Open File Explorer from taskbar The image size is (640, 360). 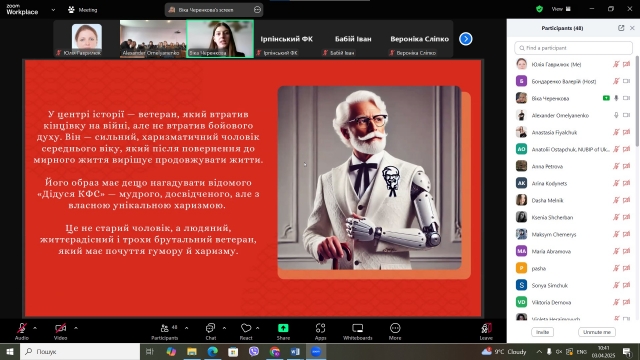(192, 351)
